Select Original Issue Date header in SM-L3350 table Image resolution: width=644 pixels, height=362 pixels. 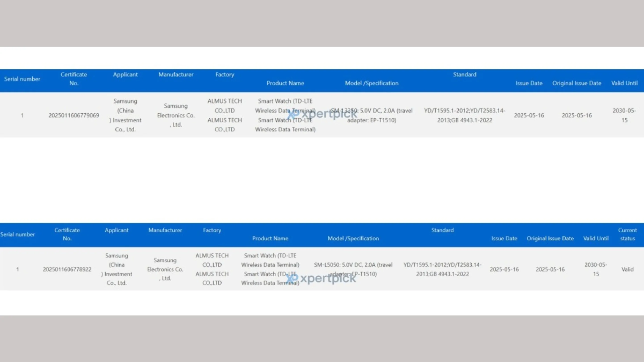(x=577, y=83)
